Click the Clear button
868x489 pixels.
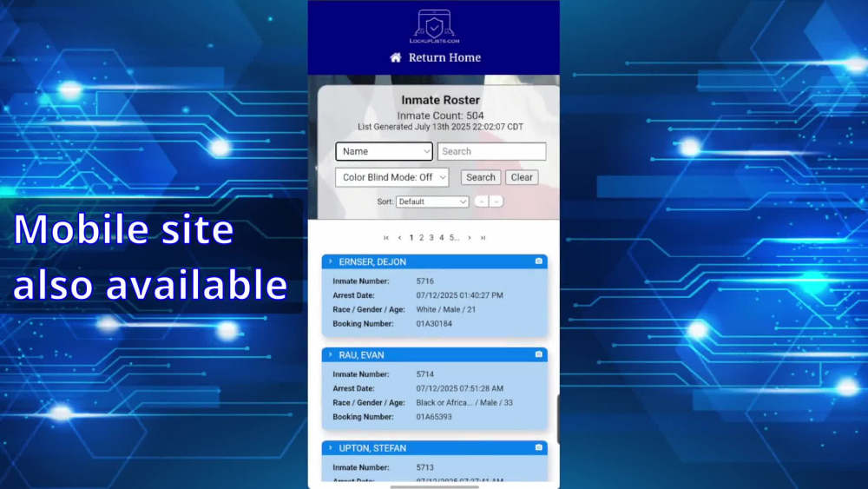coord(522,177)
